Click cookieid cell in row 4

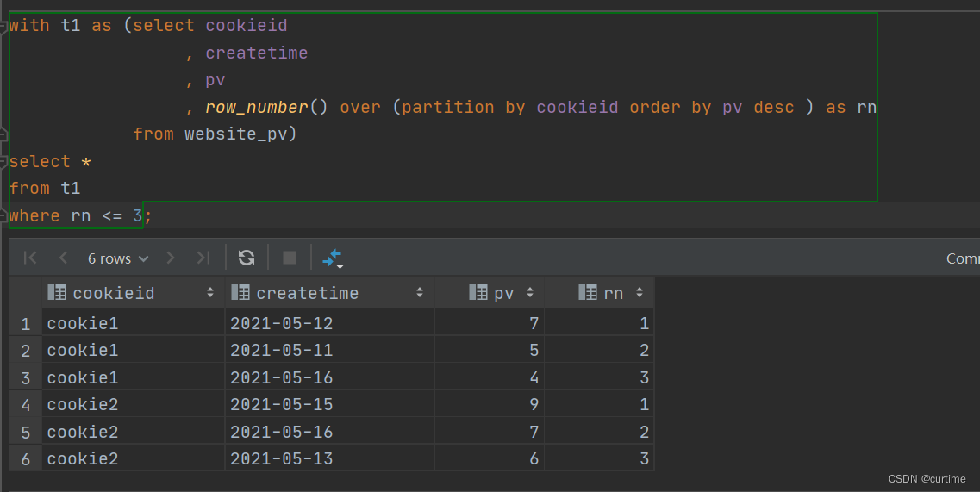coord(133,404)
